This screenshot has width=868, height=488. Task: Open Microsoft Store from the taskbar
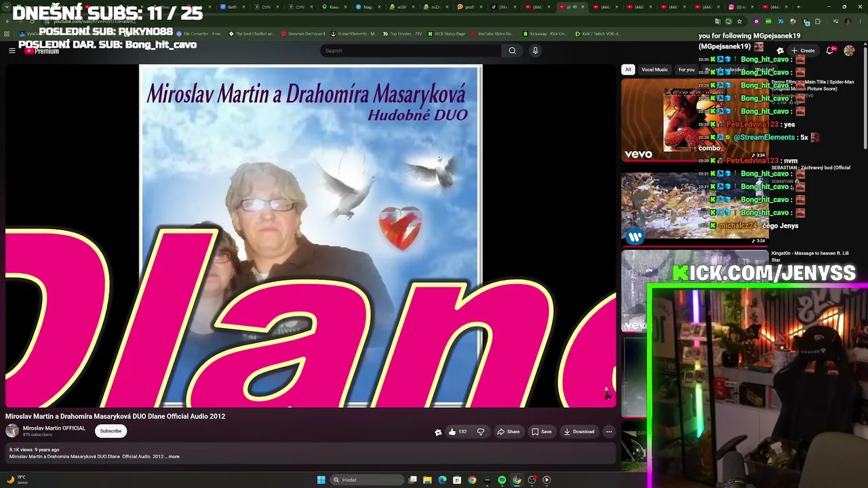tap(457, 480)
